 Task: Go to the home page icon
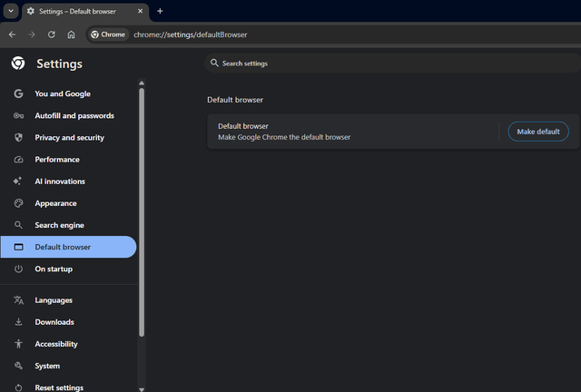point(71,34)
